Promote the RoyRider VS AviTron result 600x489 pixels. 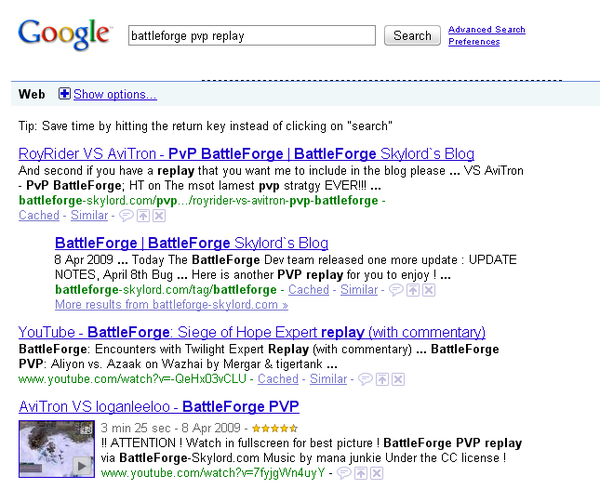[143, 216]
